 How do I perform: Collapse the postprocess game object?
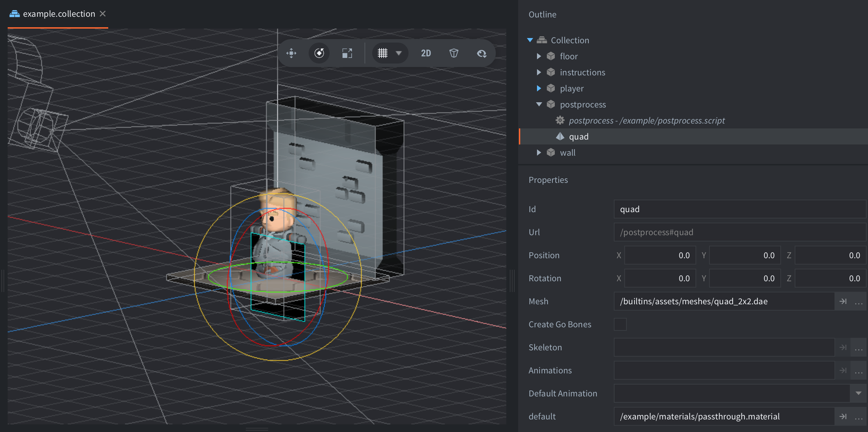(539, 104)
